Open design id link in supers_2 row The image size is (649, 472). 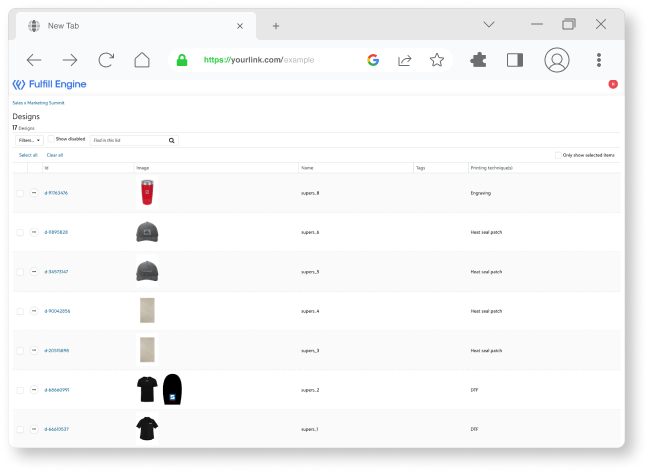56,390
